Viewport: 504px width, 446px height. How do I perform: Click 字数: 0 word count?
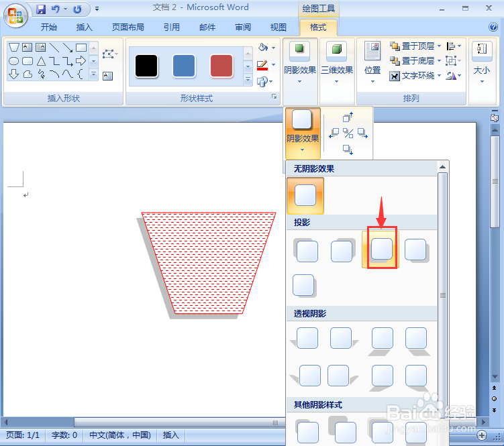click(x=64, y=435)
